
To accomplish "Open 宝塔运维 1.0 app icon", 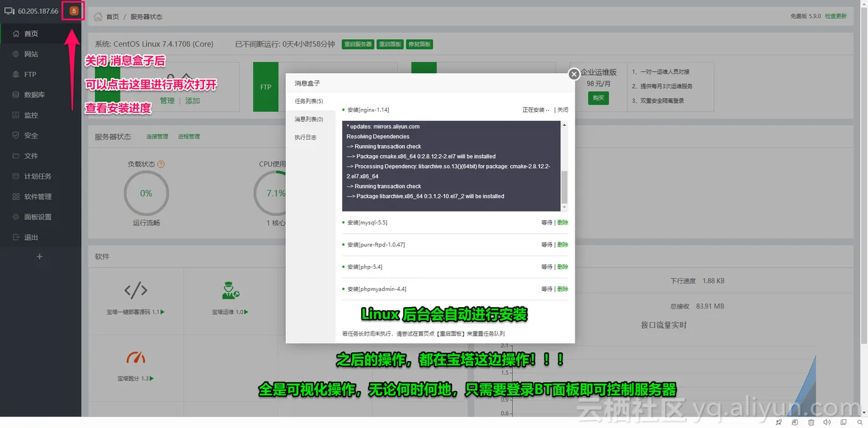I will (x=231, y=290).
